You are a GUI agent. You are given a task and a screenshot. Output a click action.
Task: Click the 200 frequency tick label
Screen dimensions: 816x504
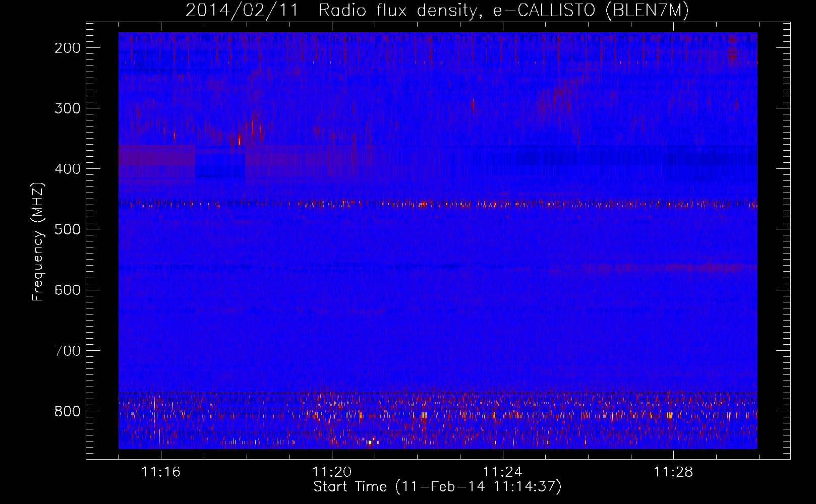click(67, 48)
